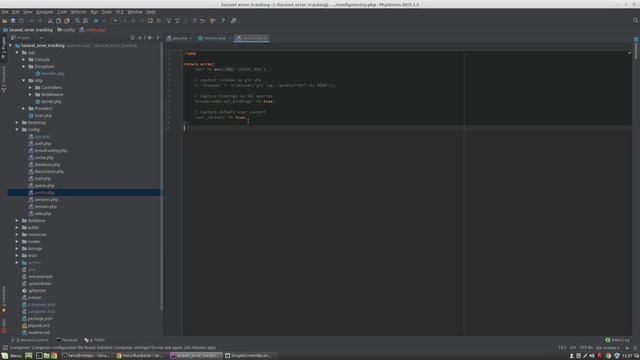Click the terminal launcher icon in taskbar

coord(39,356)
